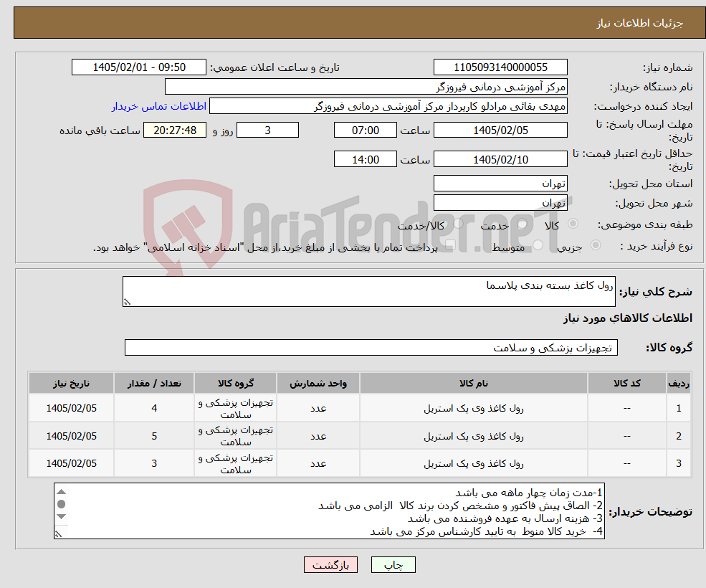This screenshot has height=588, width=706.
Task: Click the عدد unit cell in row 2
Action: [x=318, y=436]
